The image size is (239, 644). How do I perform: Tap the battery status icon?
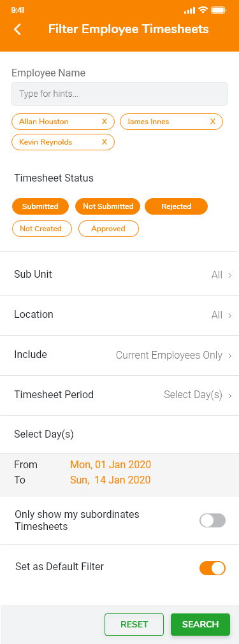[x=219, y=10]
